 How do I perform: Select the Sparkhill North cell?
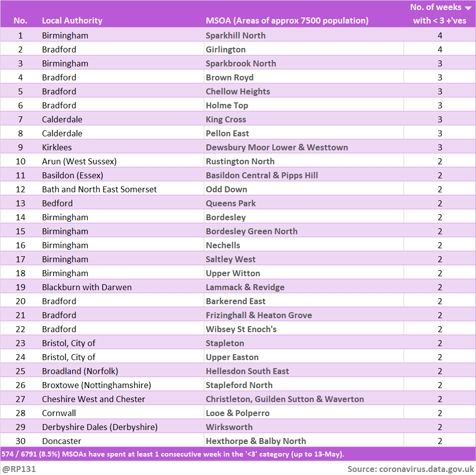click(235, 35)
